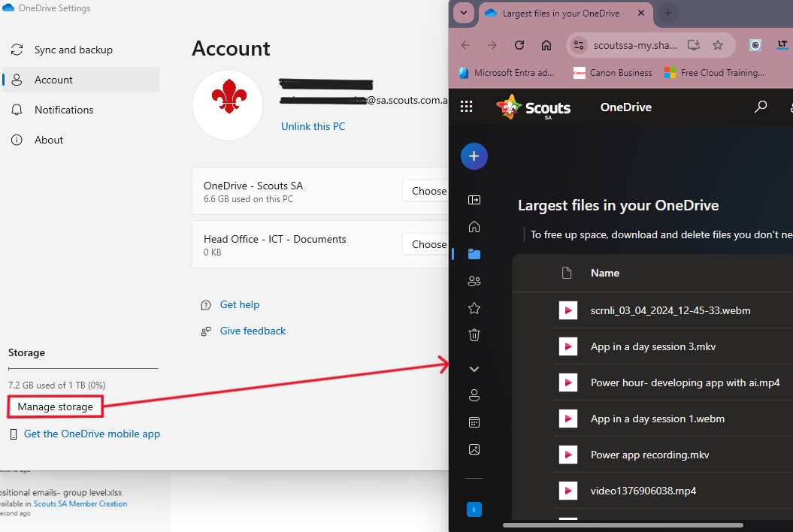Click the site information icon in address bar
This screenshot has height=532, width=793.
click(579, 45)
